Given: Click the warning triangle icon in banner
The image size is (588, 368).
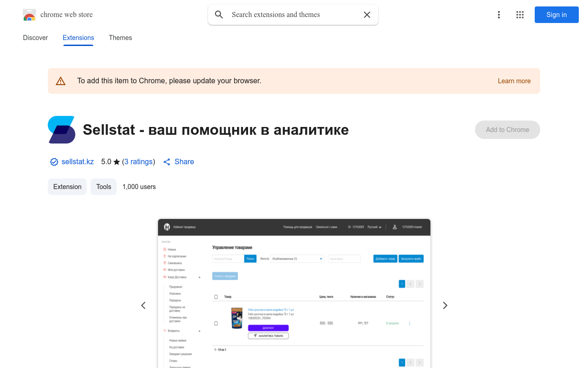Looking at the screenshot, I should pos(61,81).
